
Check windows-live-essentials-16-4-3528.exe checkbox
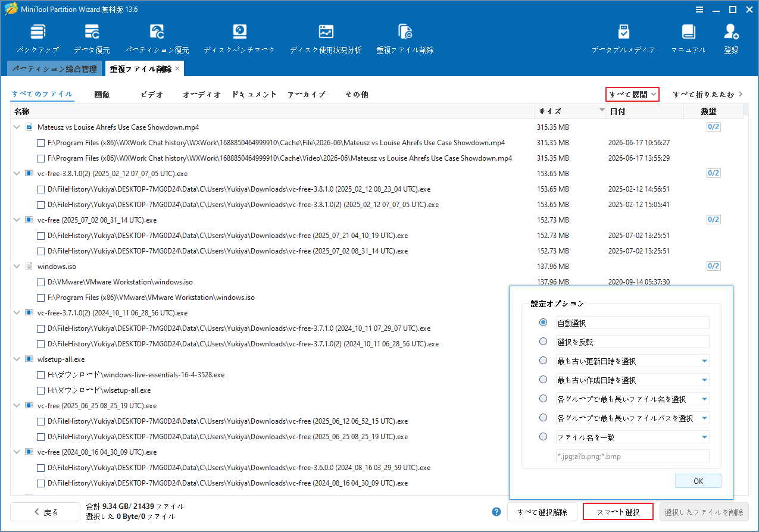pos(40,375)
